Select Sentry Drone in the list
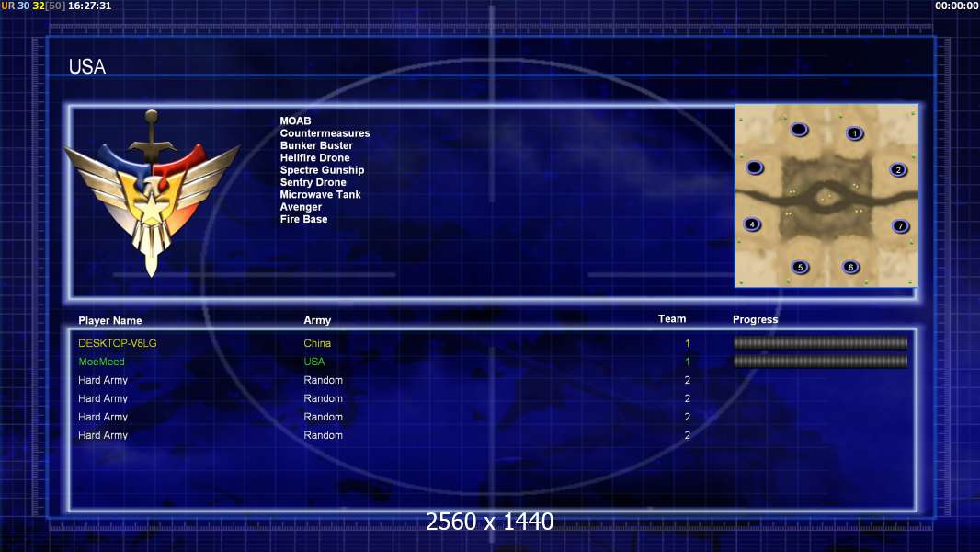980x552 pixels. 313,182
